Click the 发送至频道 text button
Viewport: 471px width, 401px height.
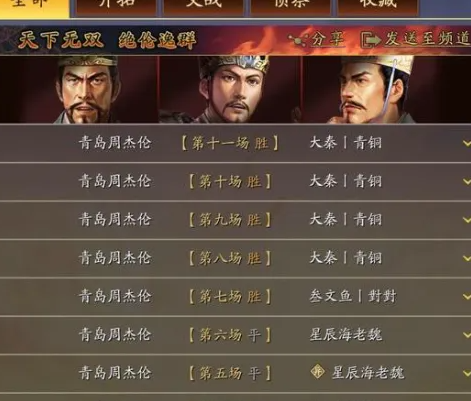pyautogui.click(x=428, y=38)
